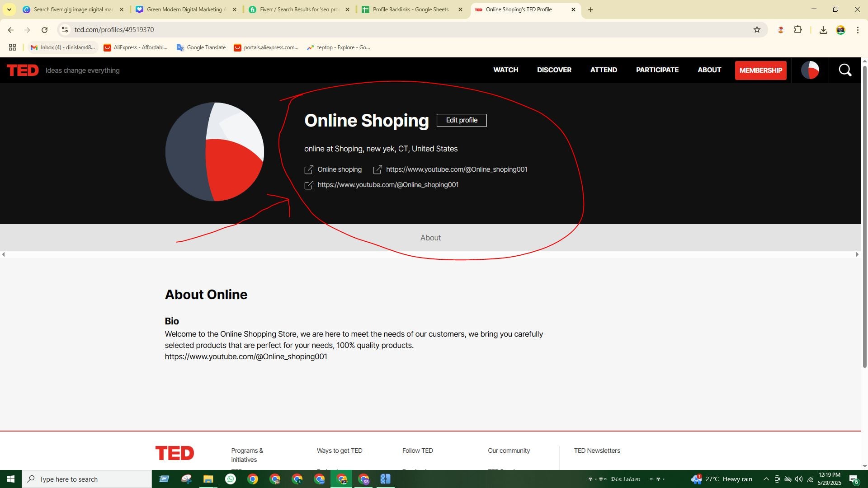Open the Windows Start menu
The width and height of the screenshot is (868, 488).
coord(11,479)
